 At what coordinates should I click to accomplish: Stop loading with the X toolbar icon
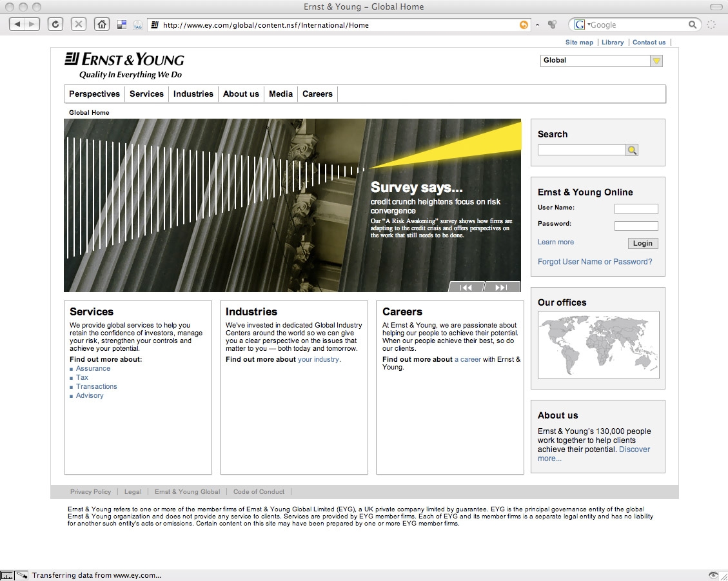click(x=79, y=24)
